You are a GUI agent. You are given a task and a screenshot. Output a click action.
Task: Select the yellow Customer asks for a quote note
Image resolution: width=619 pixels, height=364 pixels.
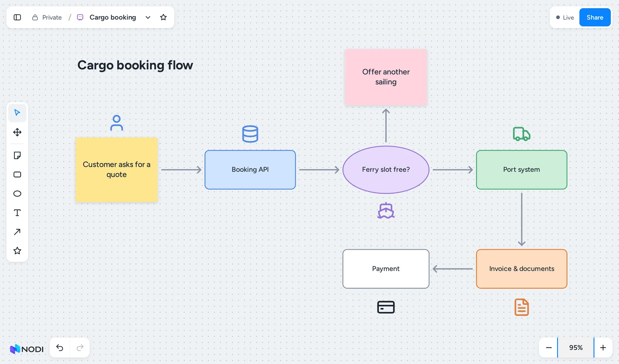116,169
